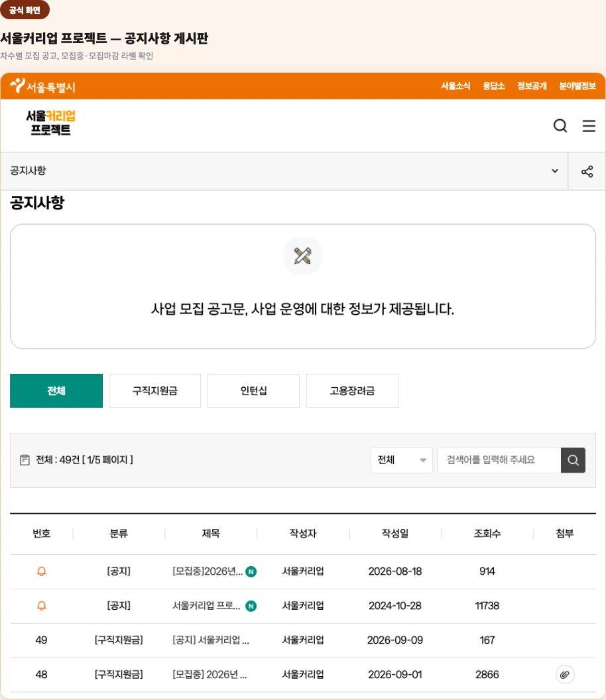The width and height of the screenshot is (606, 700).
Task: Open post 49 titled [공지] 서울커리업 ...
Action: coord(211,640)
